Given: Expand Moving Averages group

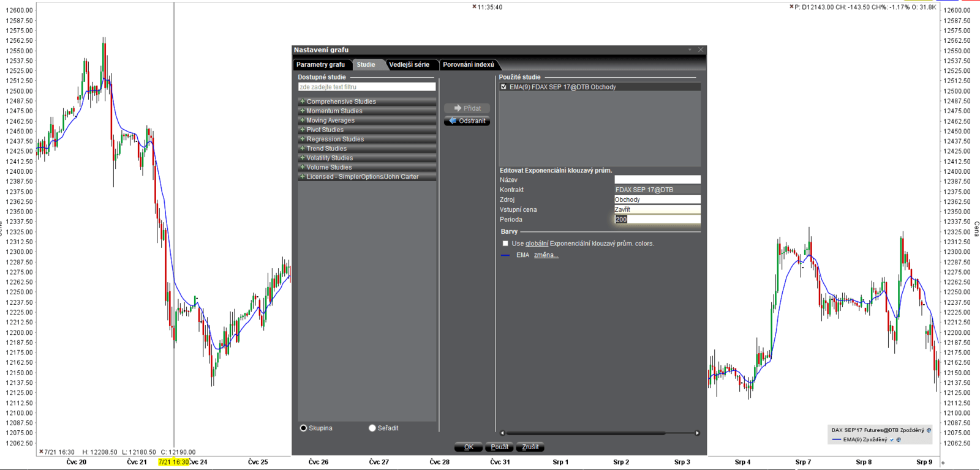Looking at the screenshot, I should coord(302,120).
